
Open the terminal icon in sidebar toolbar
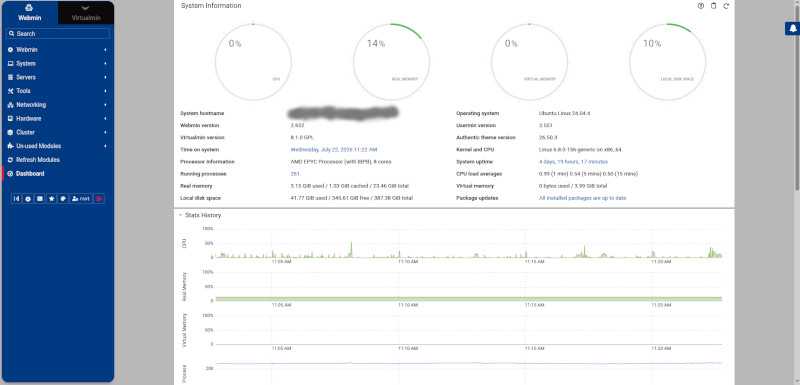(40, 199)
